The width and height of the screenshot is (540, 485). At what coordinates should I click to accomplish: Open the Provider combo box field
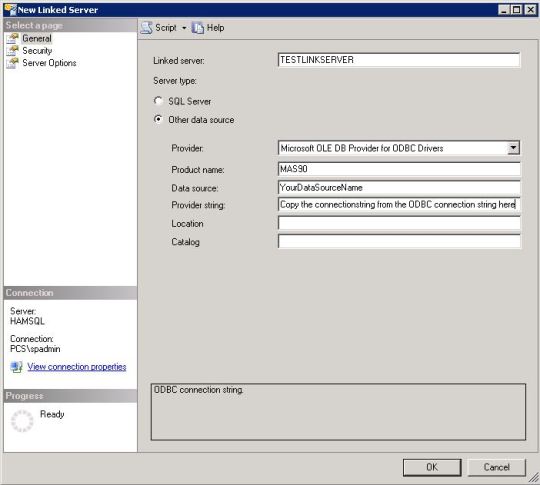(x=399, y=148)
